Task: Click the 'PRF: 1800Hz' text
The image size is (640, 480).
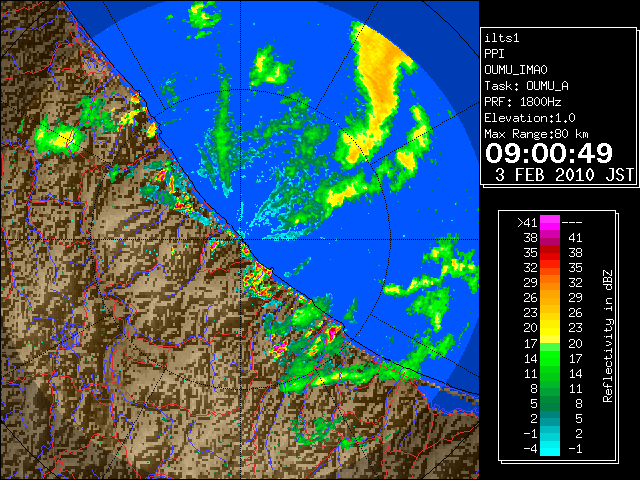Action: click(x=522, y=102)
